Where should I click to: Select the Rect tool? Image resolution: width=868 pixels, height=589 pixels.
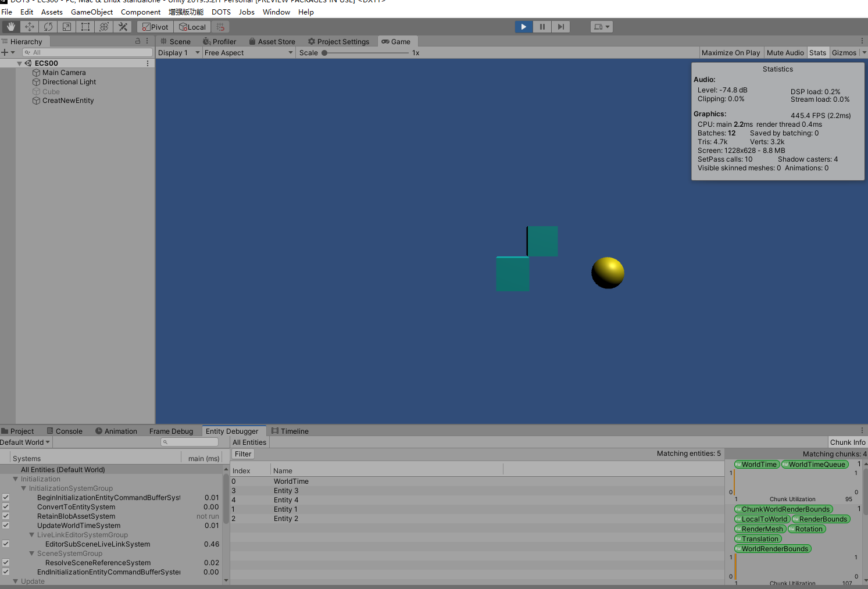click(x=85, y=26)
